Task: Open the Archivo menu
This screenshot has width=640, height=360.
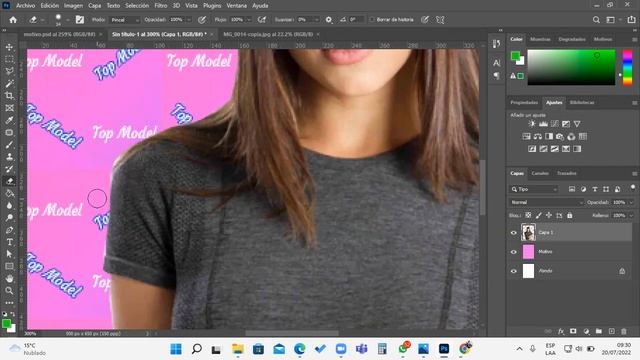Action: click(25, 6)
